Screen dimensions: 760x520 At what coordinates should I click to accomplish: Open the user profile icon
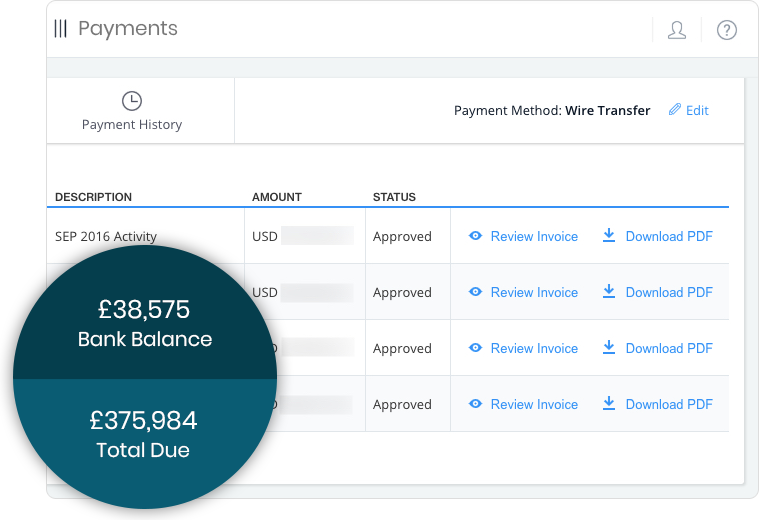click(677, 30)
